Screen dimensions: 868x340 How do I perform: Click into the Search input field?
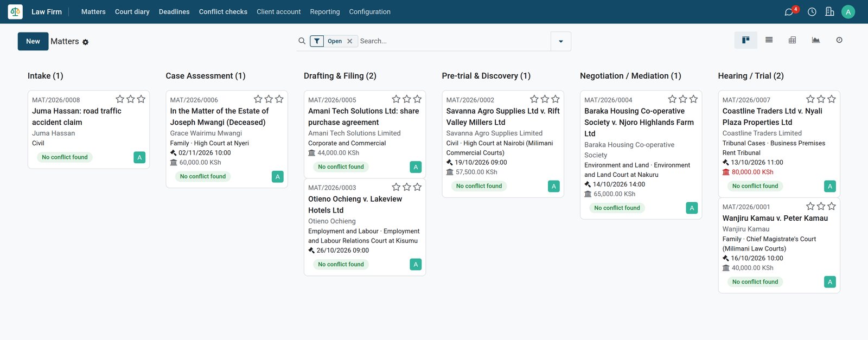point(454,41)
